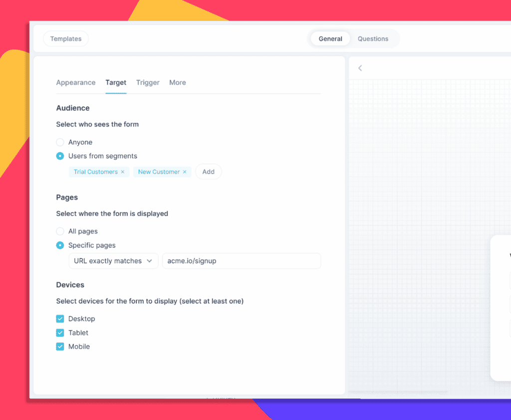Open the URL exactly matches dropdown
This screenshot has width=511, height=420.
[113, 261]
